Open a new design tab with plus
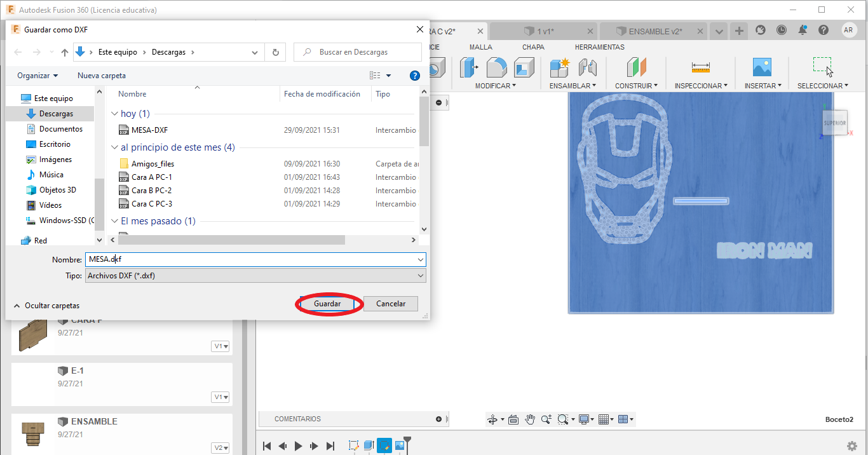This screenshot has width=868, height=455. 738,31
